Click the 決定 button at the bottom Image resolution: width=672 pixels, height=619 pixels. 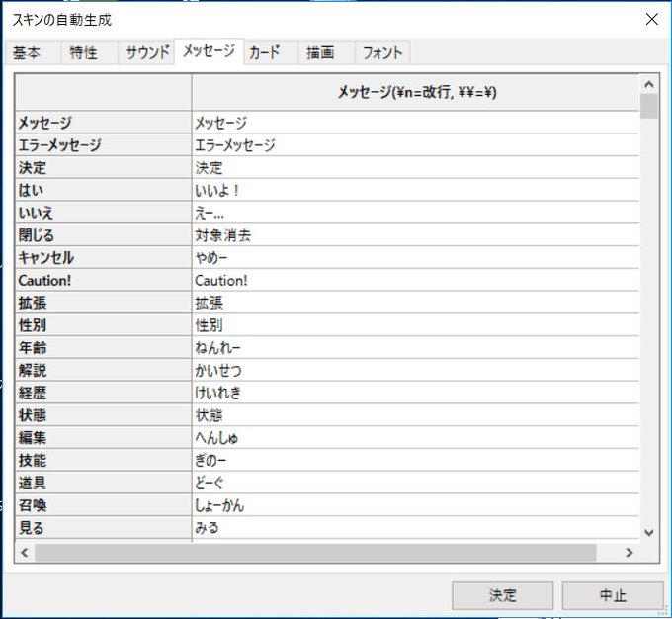(x=502, y=595)
